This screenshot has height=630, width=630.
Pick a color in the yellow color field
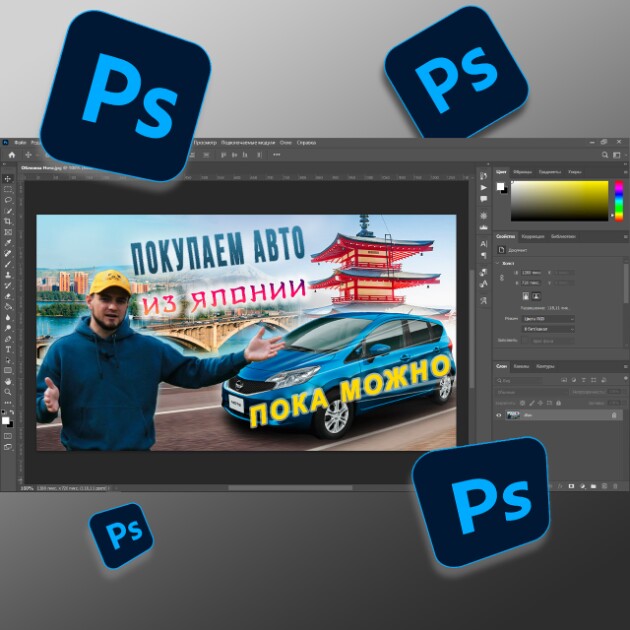click(560, 201)
